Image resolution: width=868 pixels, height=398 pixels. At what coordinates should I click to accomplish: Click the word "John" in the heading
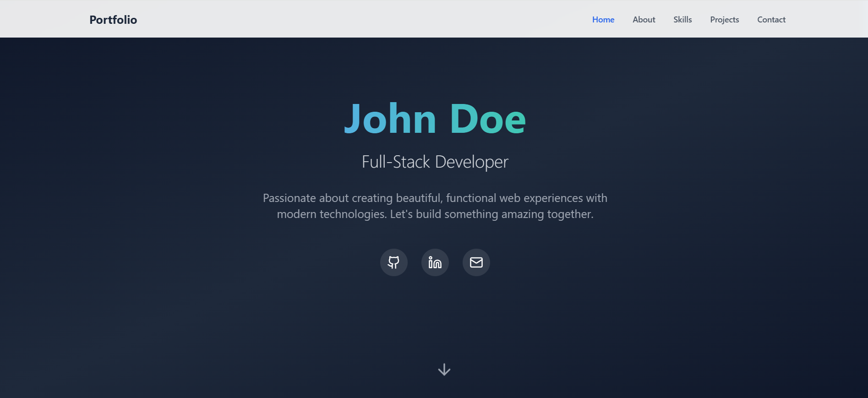coord(390,119)
